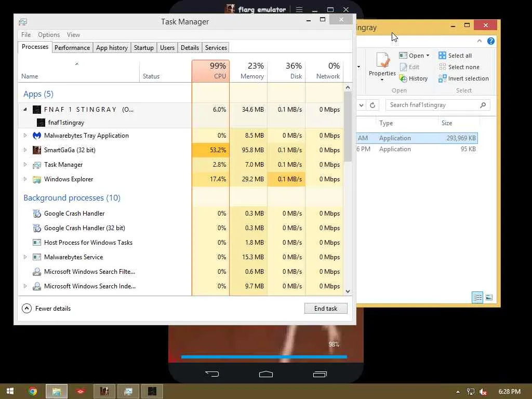Select SmartGaGa CPU value 53.2%
This screenshot has width=532, height=399.
tap(211, 150)
